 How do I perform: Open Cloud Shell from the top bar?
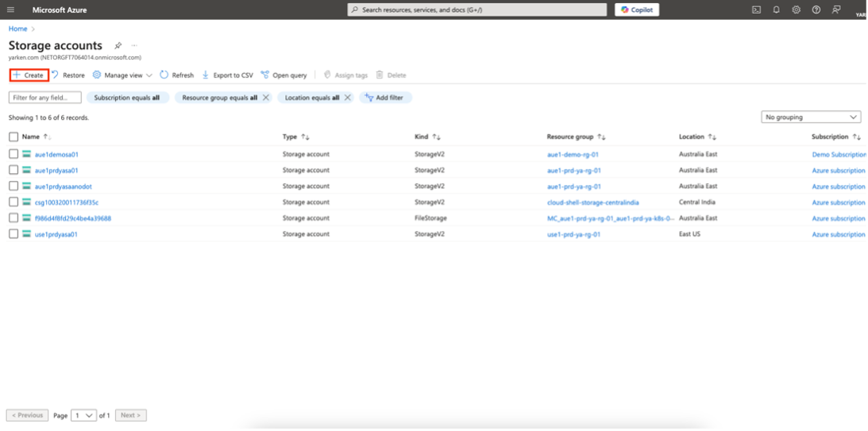click(756, 10)
